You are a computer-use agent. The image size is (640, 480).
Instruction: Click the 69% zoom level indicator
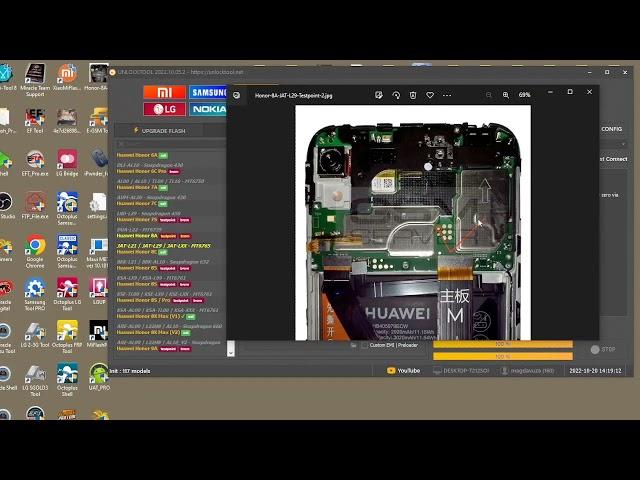click(x=524, y=95)
